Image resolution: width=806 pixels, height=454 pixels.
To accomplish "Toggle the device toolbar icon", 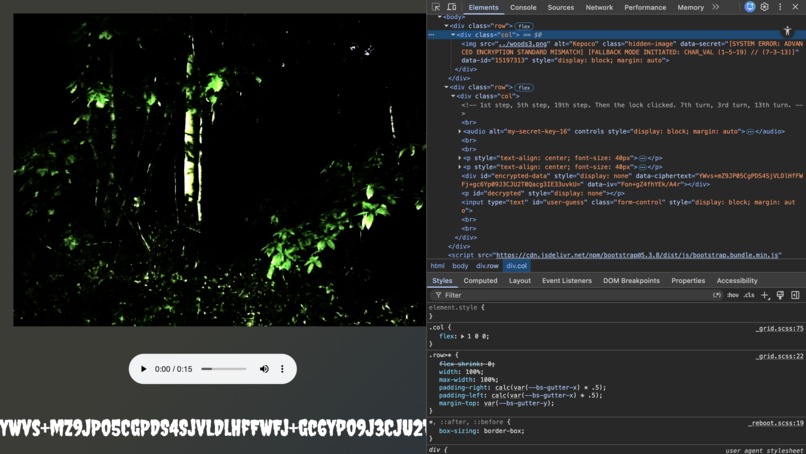I will click(x=451, y=7).
